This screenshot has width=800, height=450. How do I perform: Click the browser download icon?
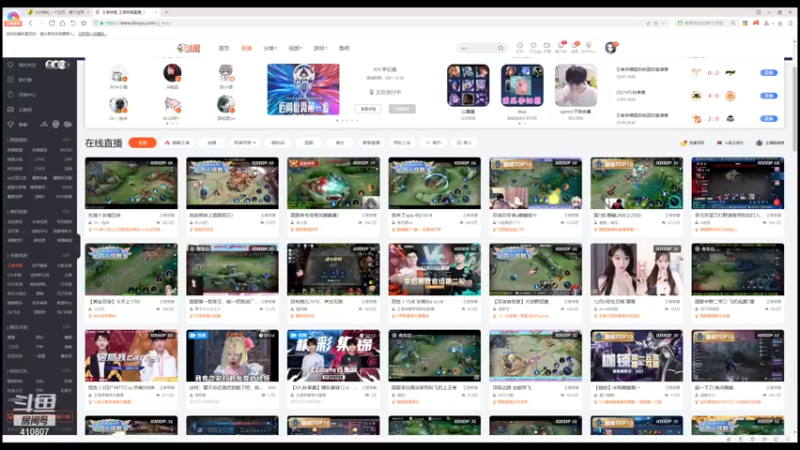pos(780,23)
